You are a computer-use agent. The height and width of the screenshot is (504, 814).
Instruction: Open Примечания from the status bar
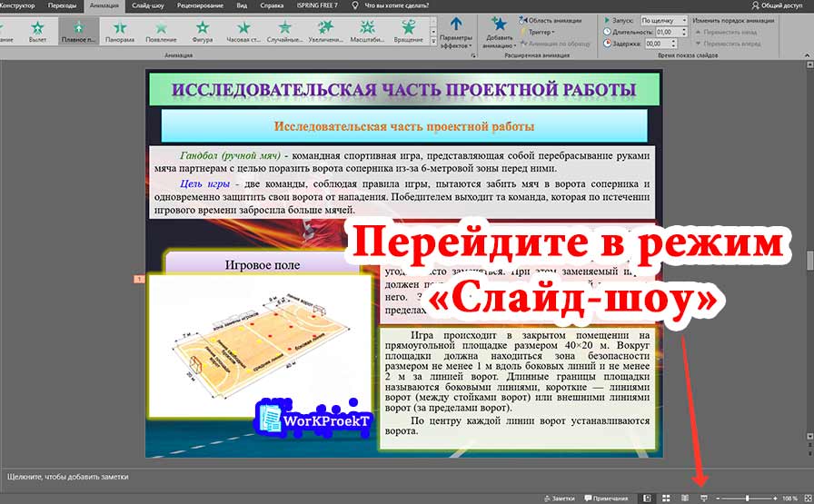tap(606, 499)
